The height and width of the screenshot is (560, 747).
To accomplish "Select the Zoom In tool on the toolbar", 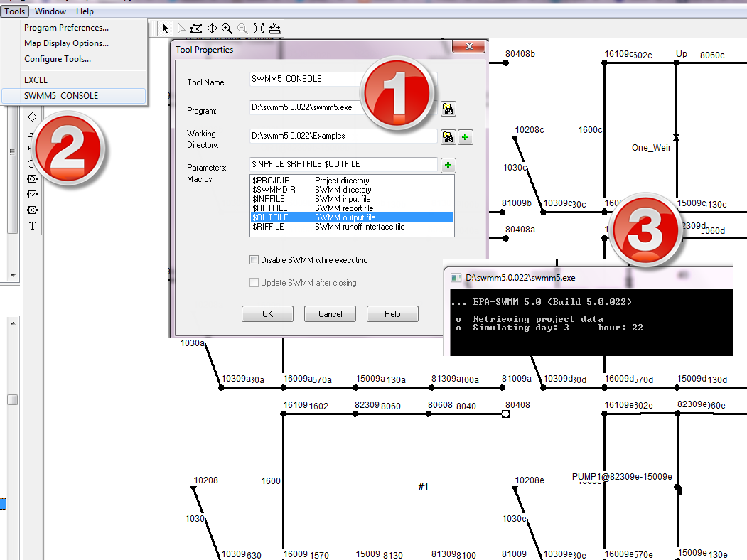I will [x=227, y=28].
